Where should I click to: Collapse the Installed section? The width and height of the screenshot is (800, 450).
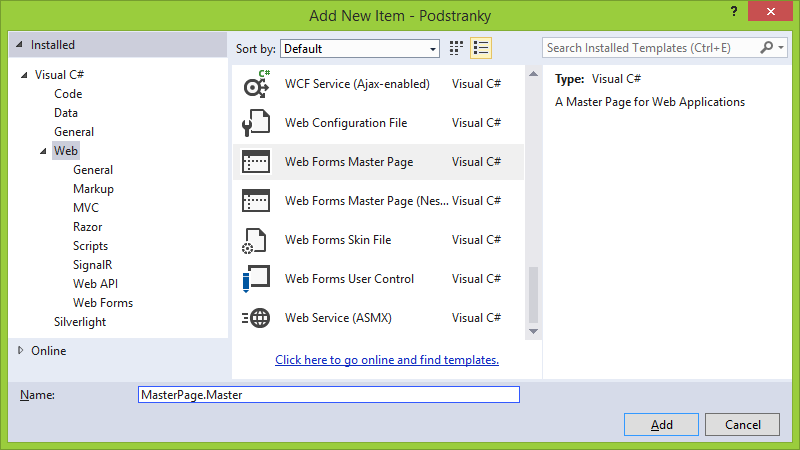click(20, 45)
